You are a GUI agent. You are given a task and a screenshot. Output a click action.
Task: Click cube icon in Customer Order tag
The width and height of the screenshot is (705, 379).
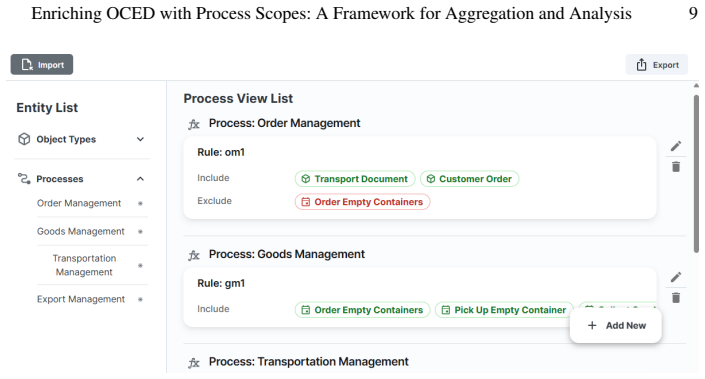pos(431,179)
